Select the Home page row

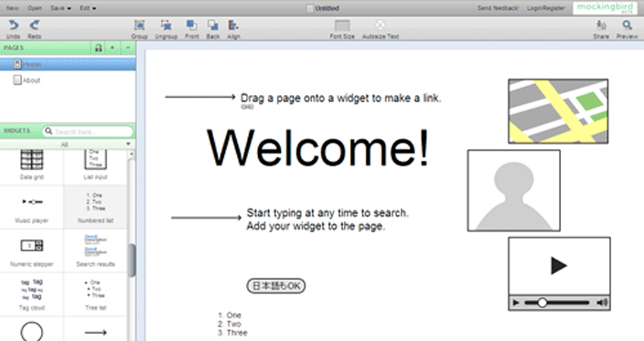68,64
